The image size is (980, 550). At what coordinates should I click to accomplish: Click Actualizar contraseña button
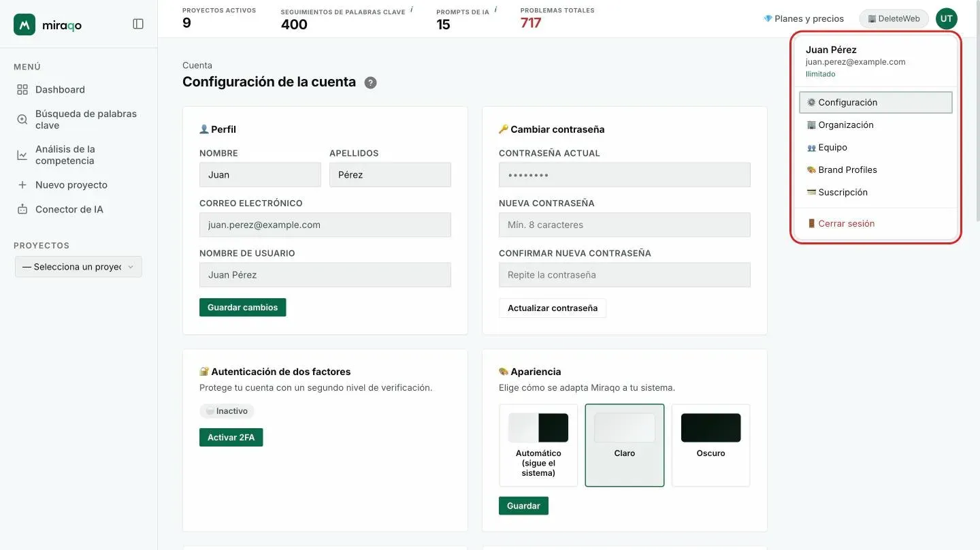pos(553,308)
